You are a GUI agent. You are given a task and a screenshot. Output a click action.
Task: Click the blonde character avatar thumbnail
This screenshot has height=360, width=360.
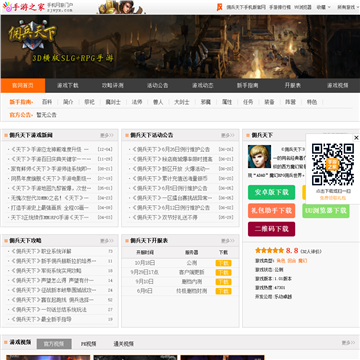click(259, 156)
